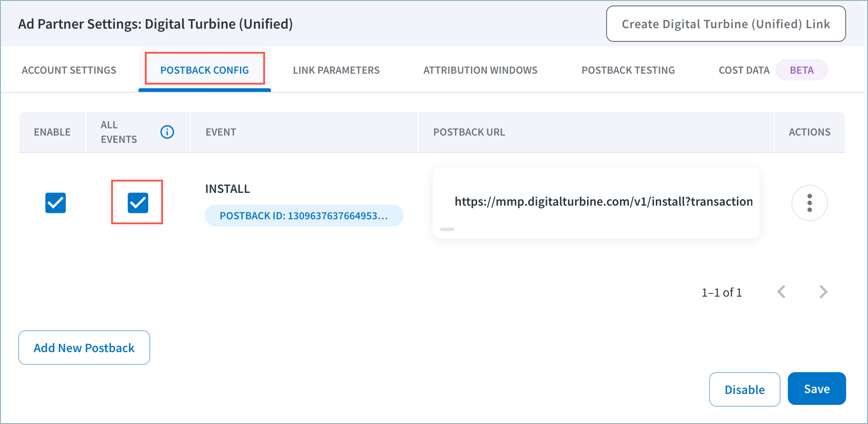
Task: Click the Postback ID badge
Action: [304, 216]
